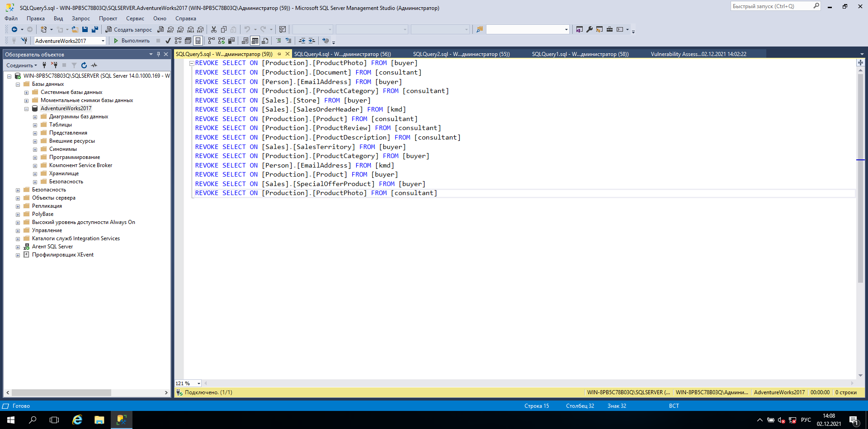The height and width of the screenshot is (429, 868).
Task: Click the Find in Files icon
Action: [x=480, y=29]
